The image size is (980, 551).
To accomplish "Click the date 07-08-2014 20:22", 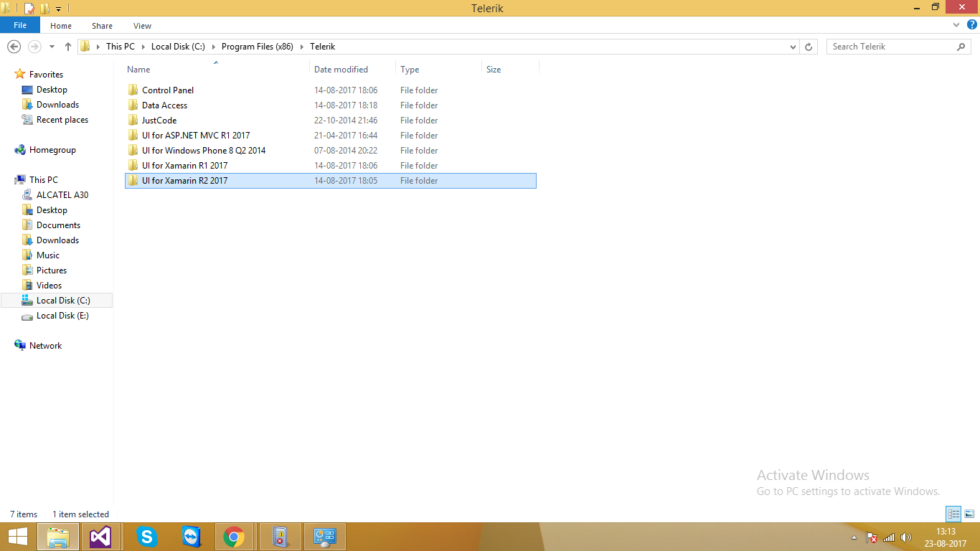I will [x=346, y=151].
